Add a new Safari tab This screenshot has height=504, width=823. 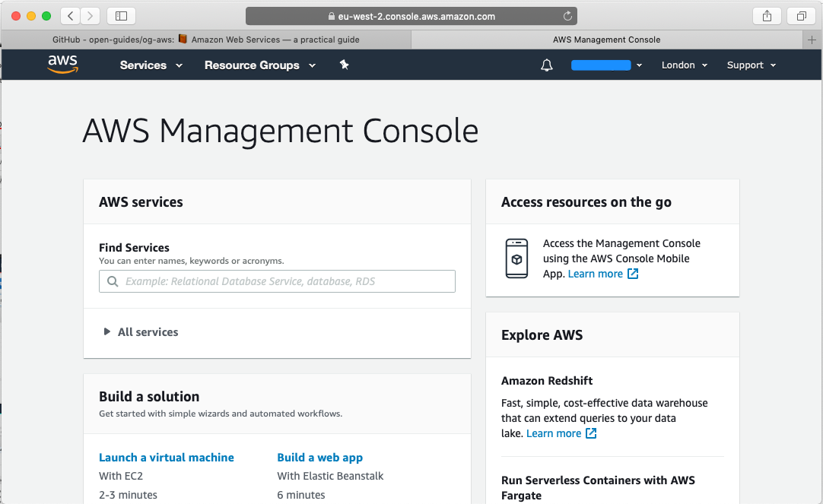[x=812, y=40]
